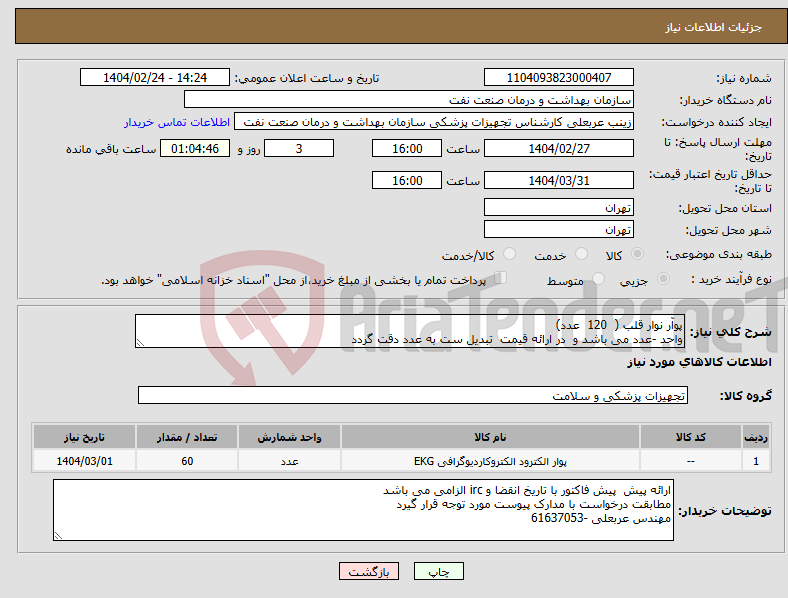Click the delivery province field تهران
The width and height of the screenshot is (788, 598).
point(558,207)
